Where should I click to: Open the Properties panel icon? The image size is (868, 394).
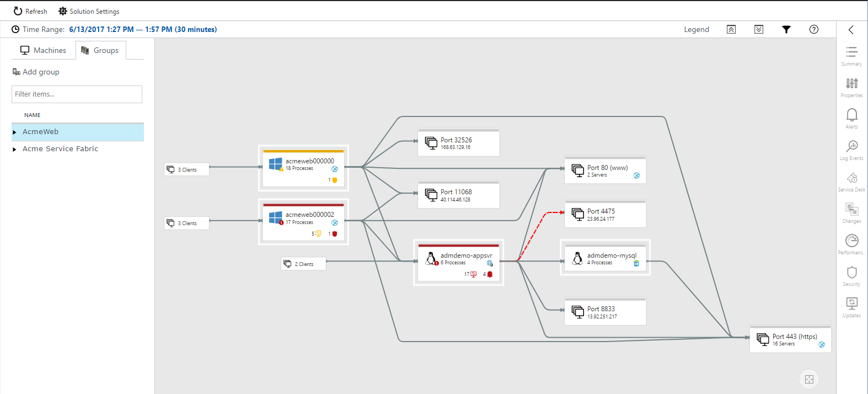[851, 84]
